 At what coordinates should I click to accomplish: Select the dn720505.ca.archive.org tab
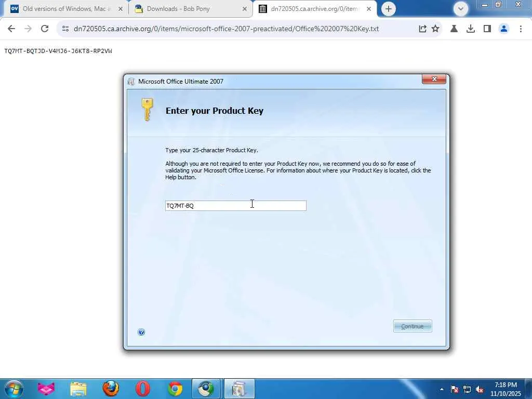click(314, 9)
